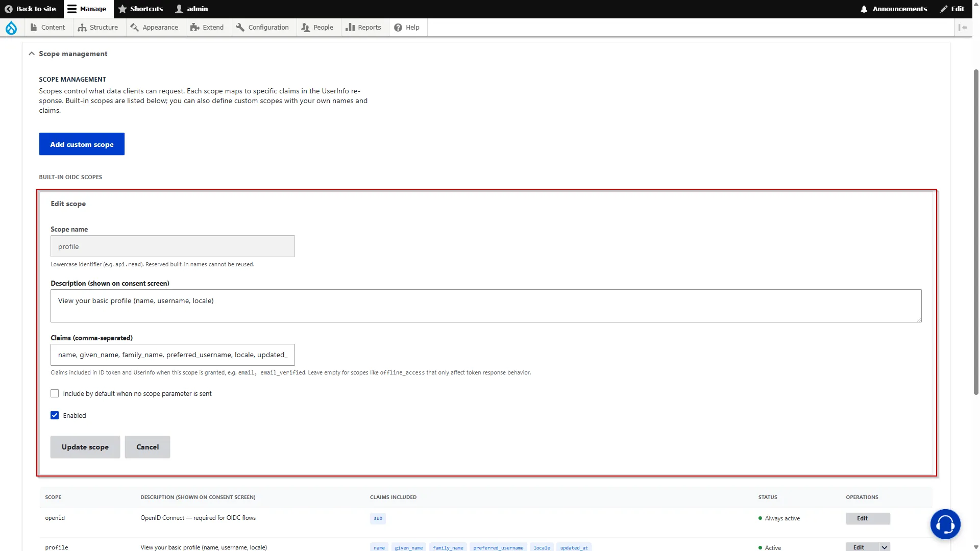Click scrollbar down arrow
This screenshot has height=551, width=980.
pos(976,547)
